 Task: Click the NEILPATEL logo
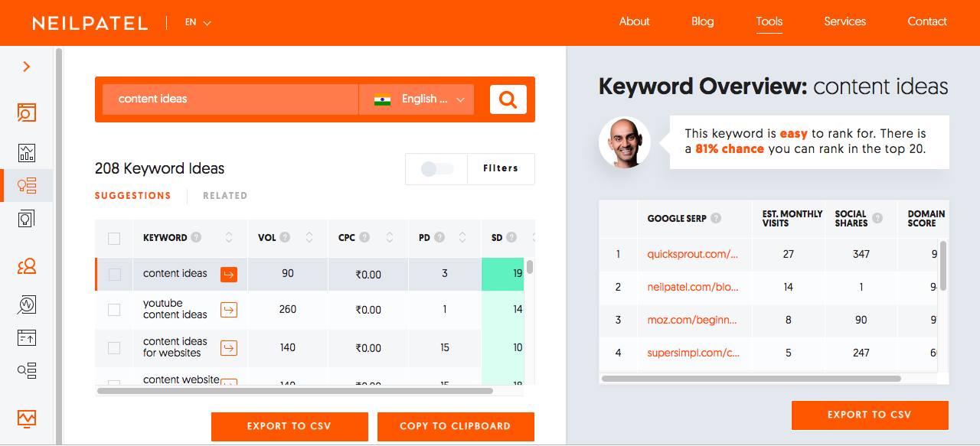click(x=90, y=23)
